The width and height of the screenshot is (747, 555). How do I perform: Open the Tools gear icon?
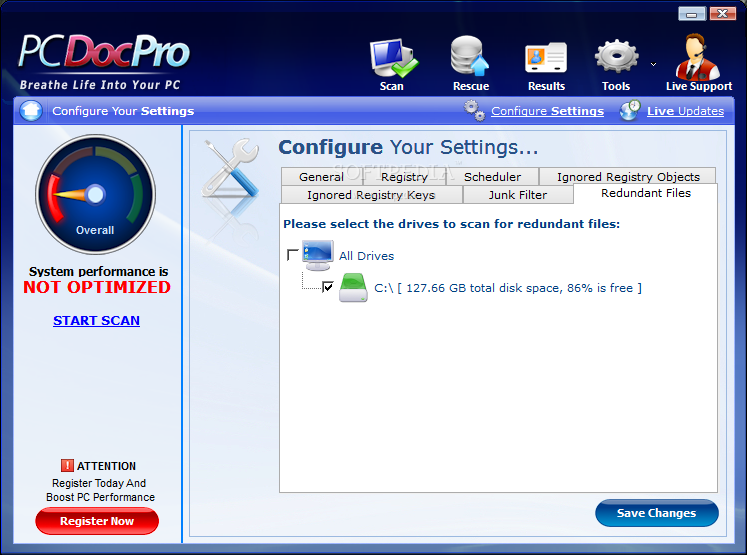[x=616, y=56]
